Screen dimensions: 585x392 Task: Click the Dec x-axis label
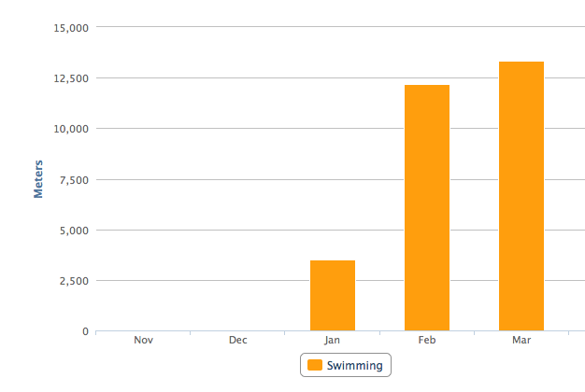[238, 341]
